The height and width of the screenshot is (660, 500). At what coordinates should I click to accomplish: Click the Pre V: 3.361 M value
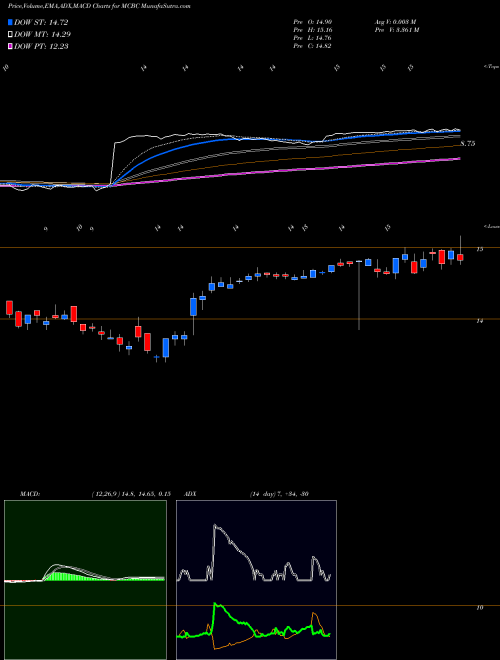point(397,30)
